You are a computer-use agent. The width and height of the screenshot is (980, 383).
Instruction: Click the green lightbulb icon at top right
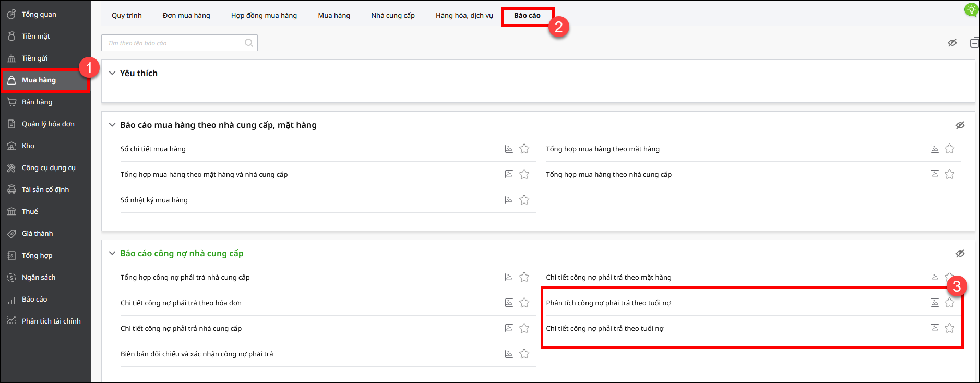coord(971,9)
